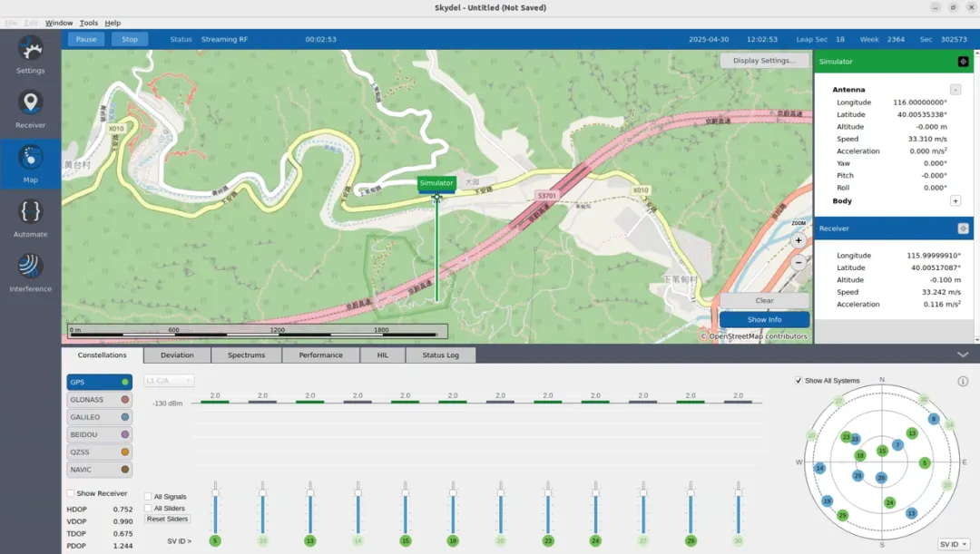Click the green Simulator marker on map
Image resolution: width=980 pixels, height=554 pixels.
coord(436,183)
